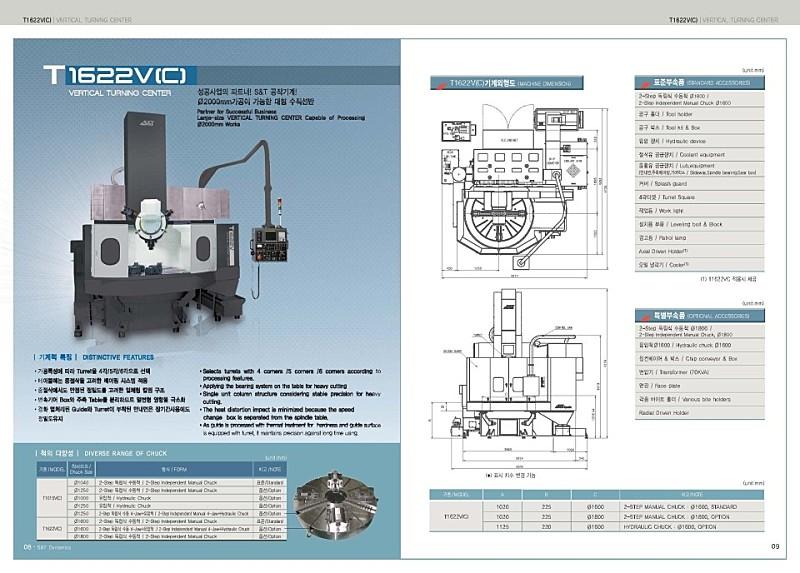This screenshot has width=800, height=573.
Task: Click the 'Work light' accessory row
Action: coord(699,211)
